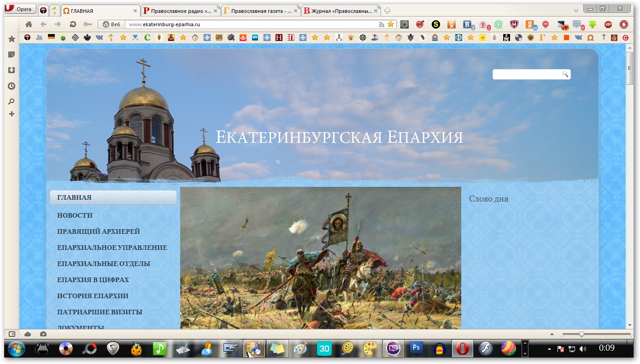Open the RSS feed icon in address bar
This screenshot has height=364, width=640.
click(x=382, y=24)
